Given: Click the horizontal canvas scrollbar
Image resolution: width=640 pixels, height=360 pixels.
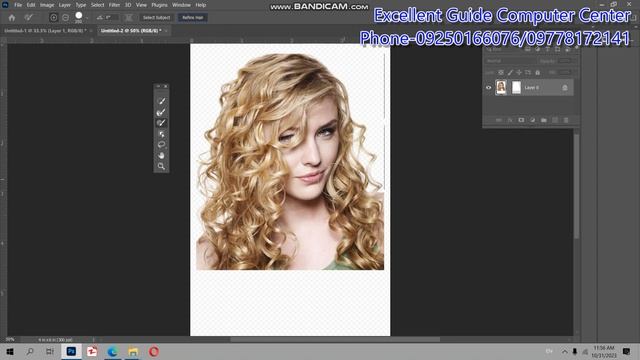Looking at the screenshot, I should pyautogui.click(x=335, y=339).
